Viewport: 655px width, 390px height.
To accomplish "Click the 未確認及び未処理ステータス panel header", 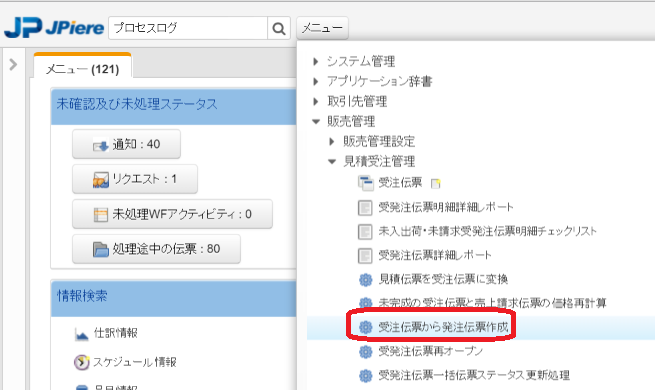I will tap(173, 106).
